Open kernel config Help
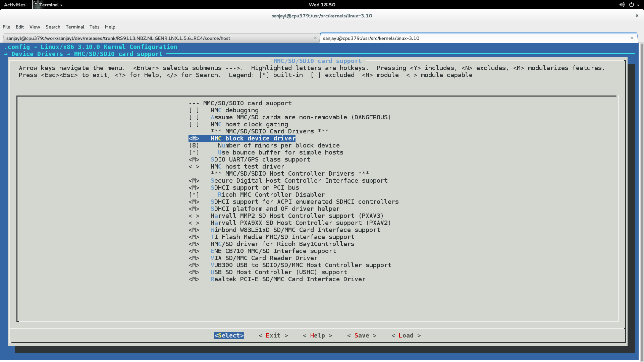 click(x=317, y=335)
